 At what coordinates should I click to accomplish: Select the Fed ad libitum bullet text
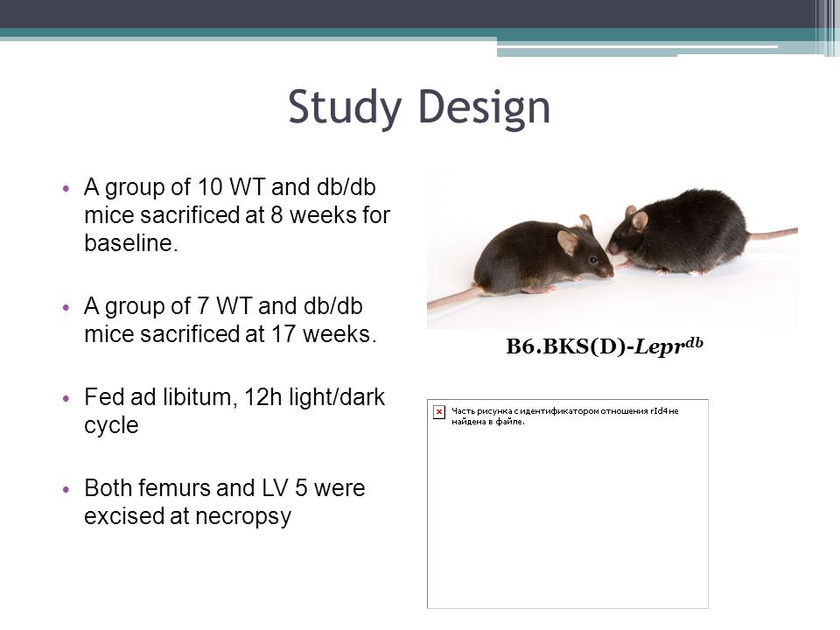(x=234, y=411)
